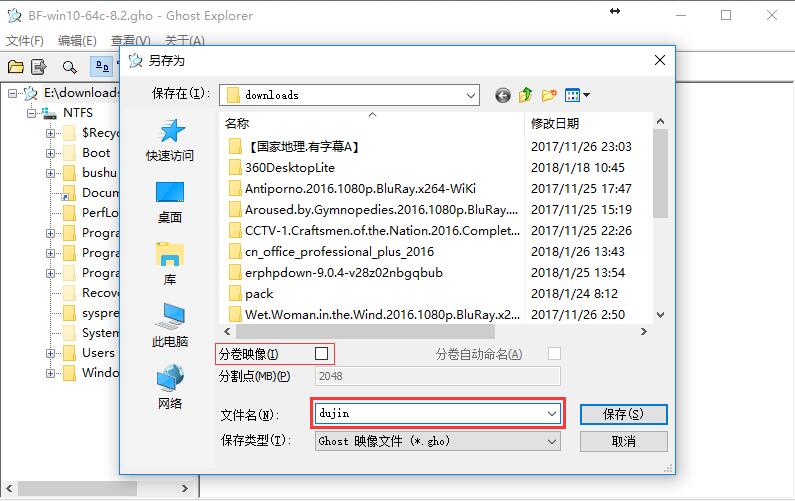The height and width of the screenshot is (501, 795).
Task: Select Network (网络) in sidebar
Action: (170, 388)
